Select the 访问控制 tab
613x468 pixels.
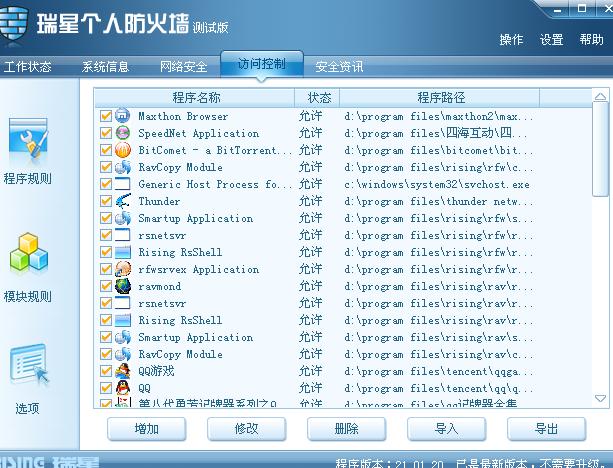(x=262, y=64)
